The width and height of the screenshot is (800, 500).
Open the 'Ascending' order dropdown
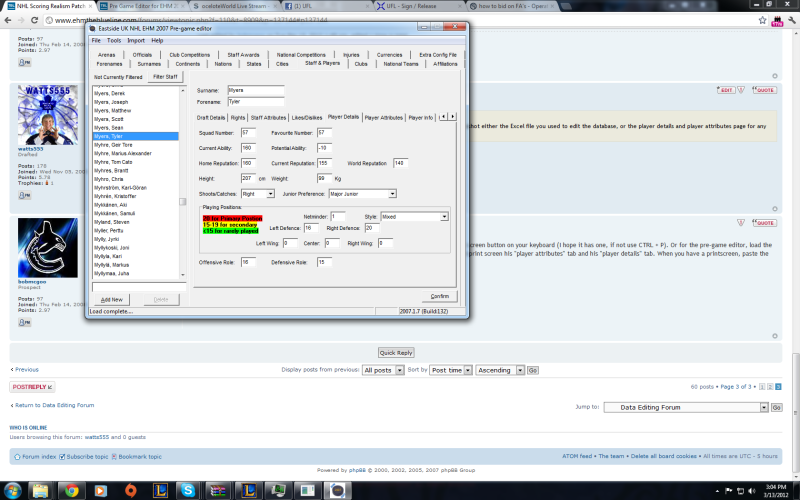coord(500,370)
